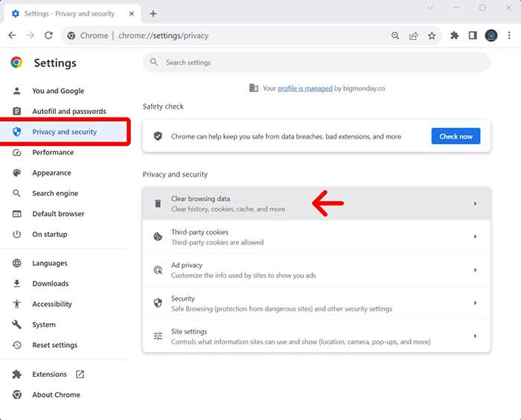521x420 pixels.
Task: Follow the 'profile is managed' link
Action: [x=304, y=88]
